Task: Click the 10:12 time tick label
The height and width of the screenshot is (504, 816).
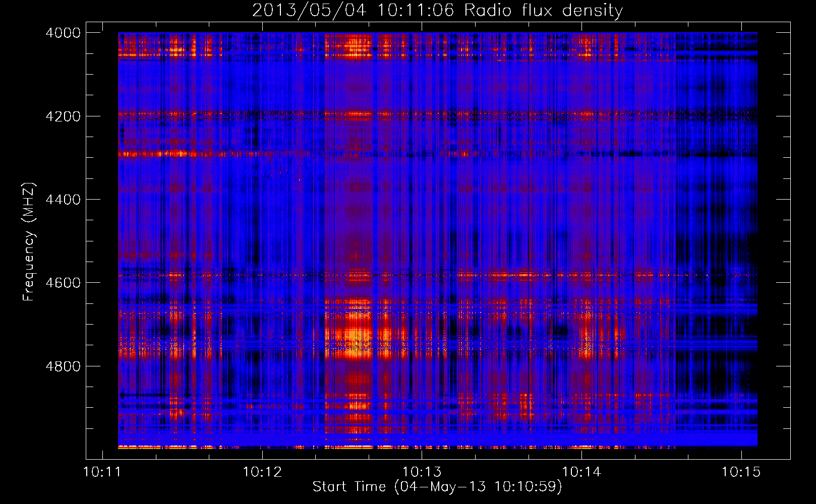Action: pos(262,472)
